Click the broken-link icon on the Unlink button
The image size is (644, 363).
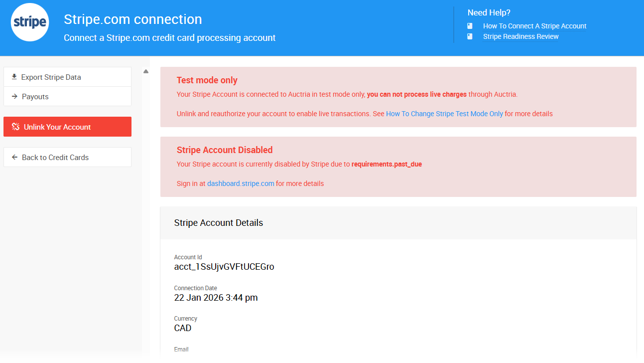pyautogui.click(x=15, y=127)
